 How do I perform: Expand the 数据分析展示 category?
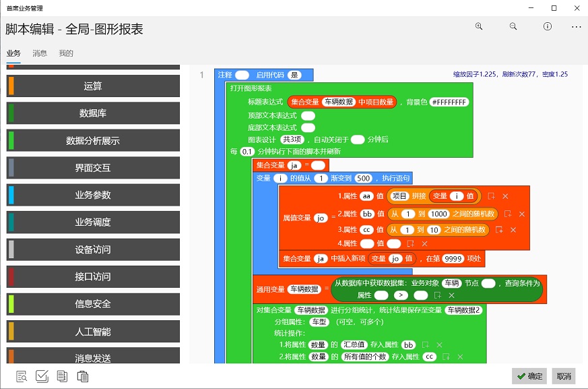[x=93, y=141]
